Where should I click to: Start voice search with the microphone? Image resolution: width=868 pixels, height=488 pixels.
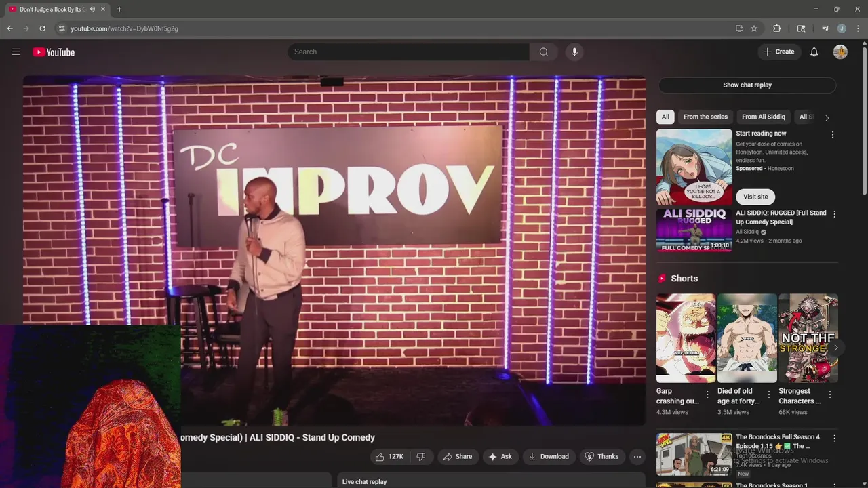pyautogui.click(x=574, y=52)
